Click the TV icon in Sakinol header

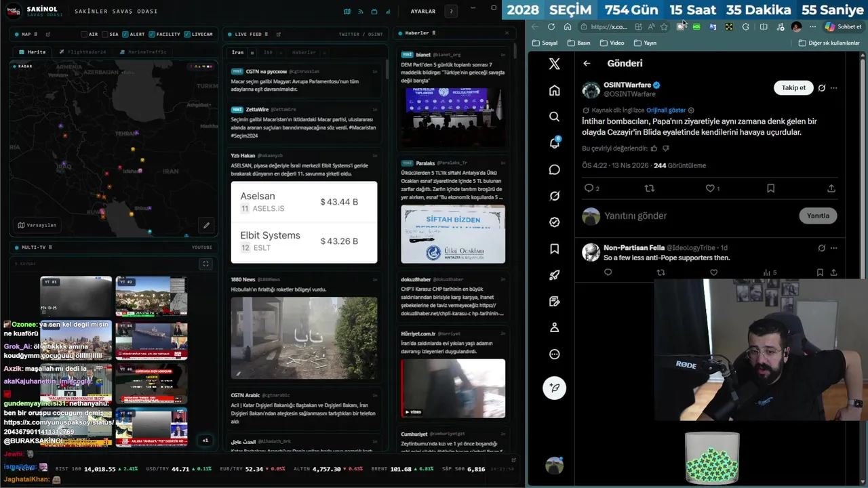coord(374,12)
